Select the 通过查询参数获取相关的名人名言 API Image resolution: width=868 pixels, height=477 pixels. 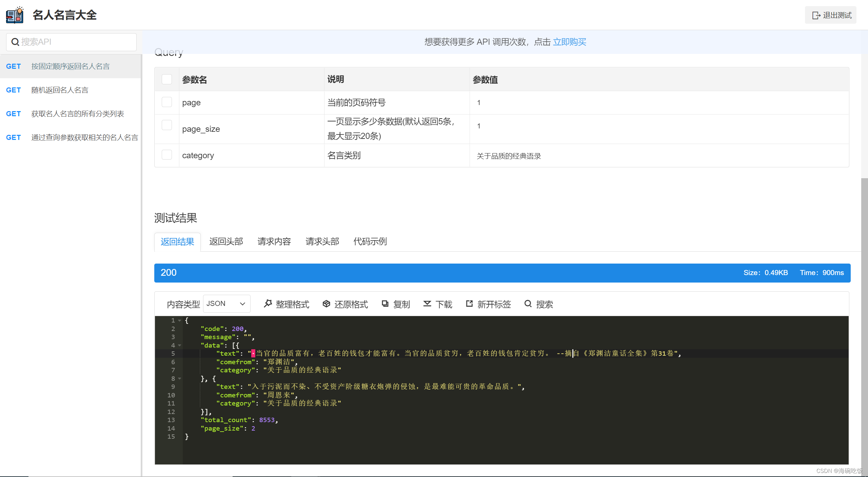click(71, 138)
